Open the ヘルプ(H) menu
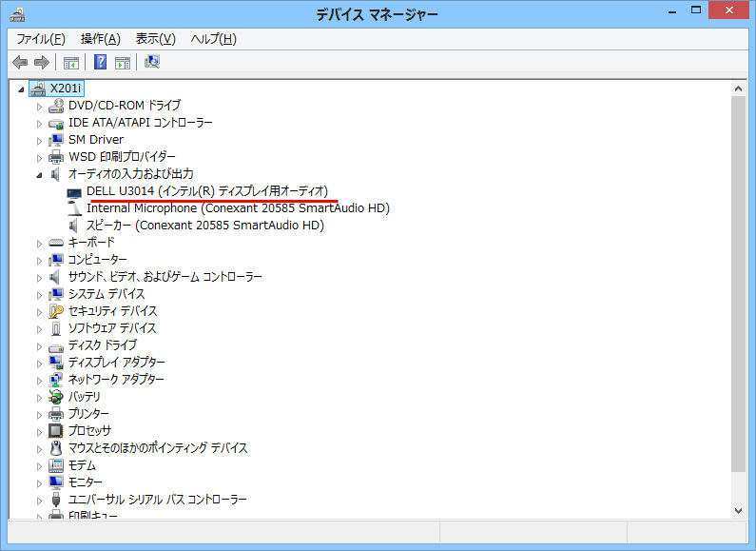The height and width of the screenshot is (551, 756). coord(213,39)
